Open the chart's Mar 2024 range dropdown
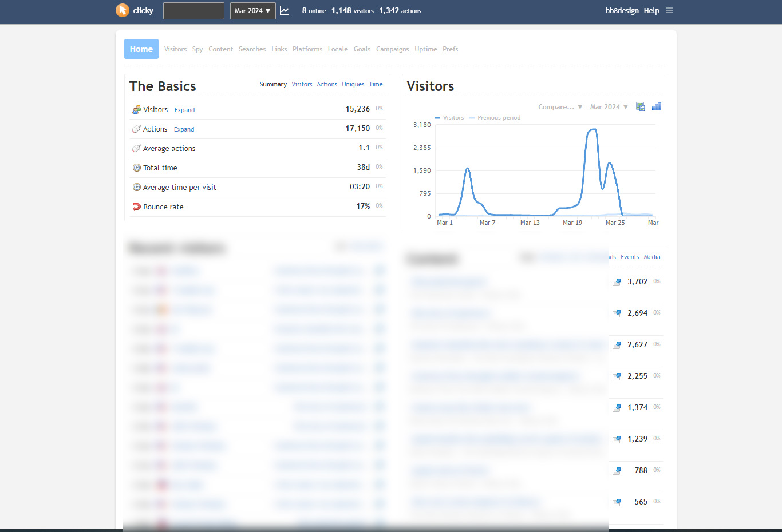 (x=609, y=107)
